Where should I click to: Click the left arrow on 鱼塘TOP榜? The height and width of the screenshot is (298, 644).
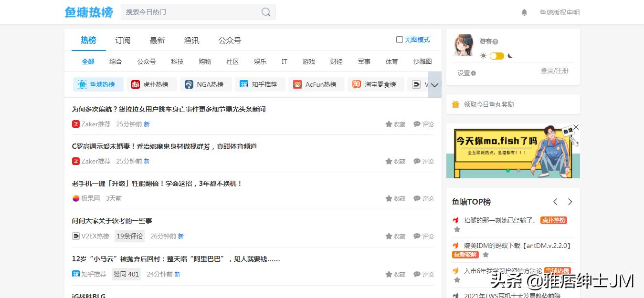click(555, 202)
